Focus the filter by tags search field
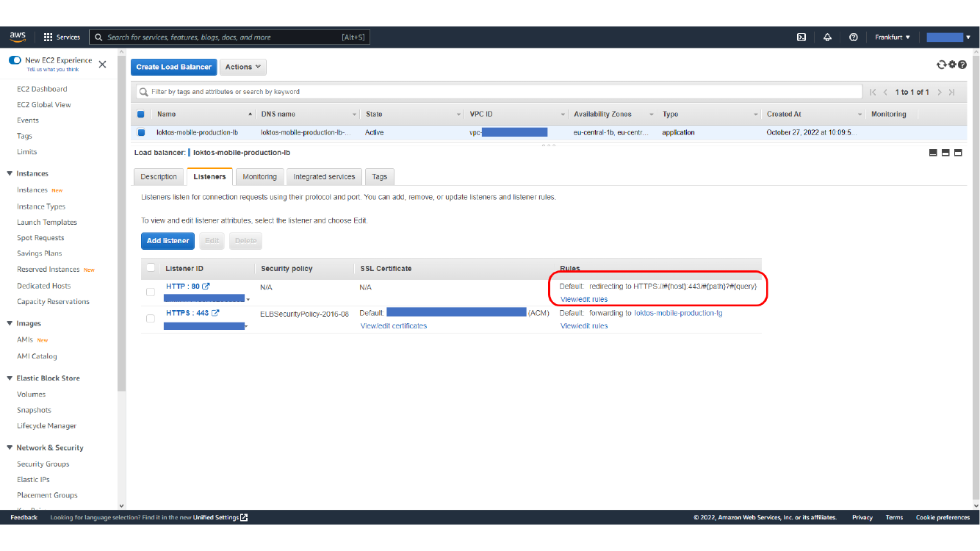980x551 pixels. coord(500,92)
